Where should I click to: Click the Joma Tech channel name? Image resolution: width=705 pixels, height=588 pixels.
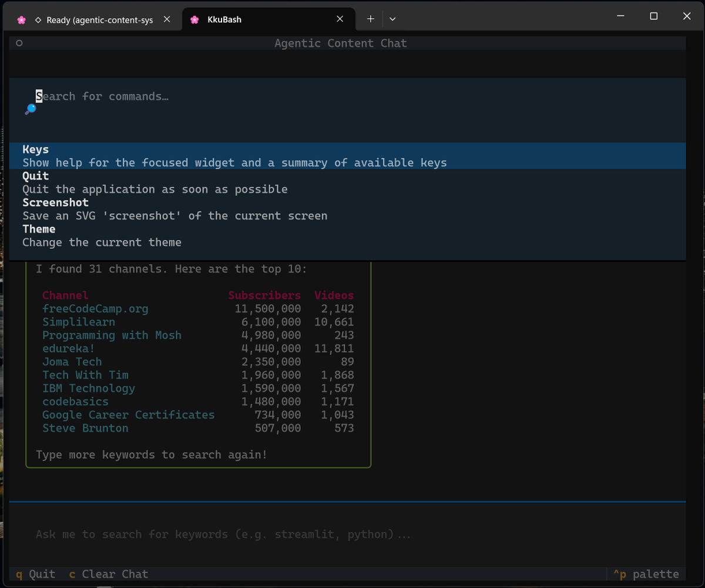[72, 362]
